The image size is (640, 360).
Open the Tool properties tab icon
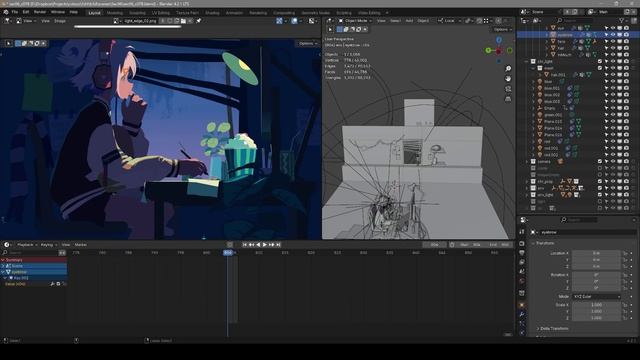click(522, 231)
